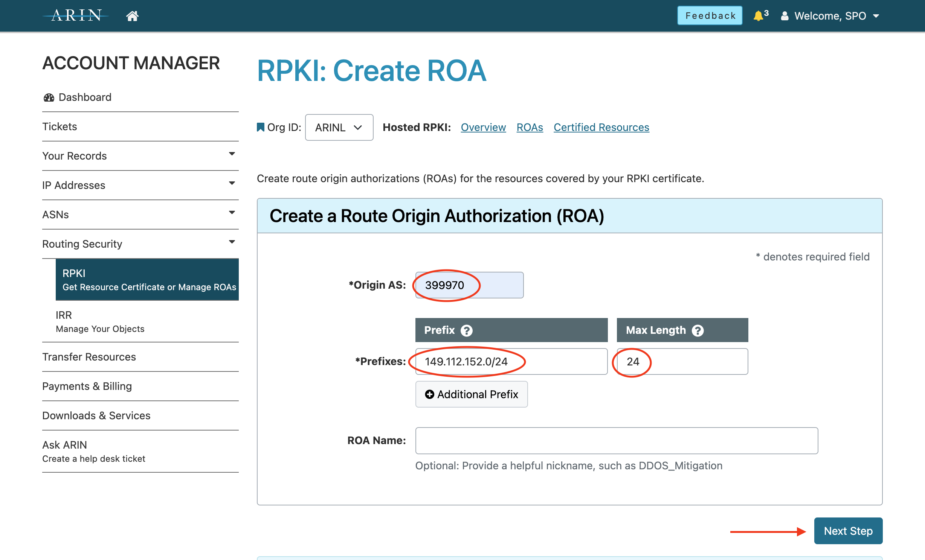Click the user profile icon

[785, 16]
